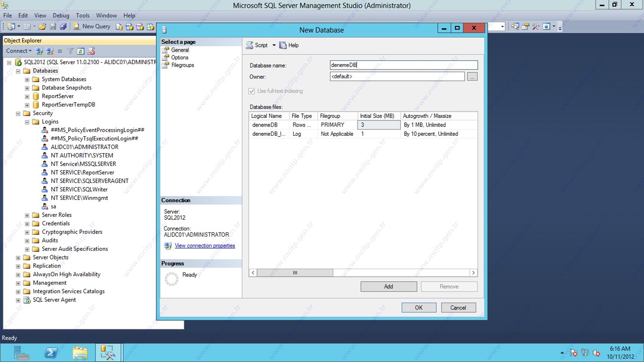The width and height of the screenshot is (644, 362).
Task: Select the sa login
Action: pyautogui.click(x=53, y=206)
